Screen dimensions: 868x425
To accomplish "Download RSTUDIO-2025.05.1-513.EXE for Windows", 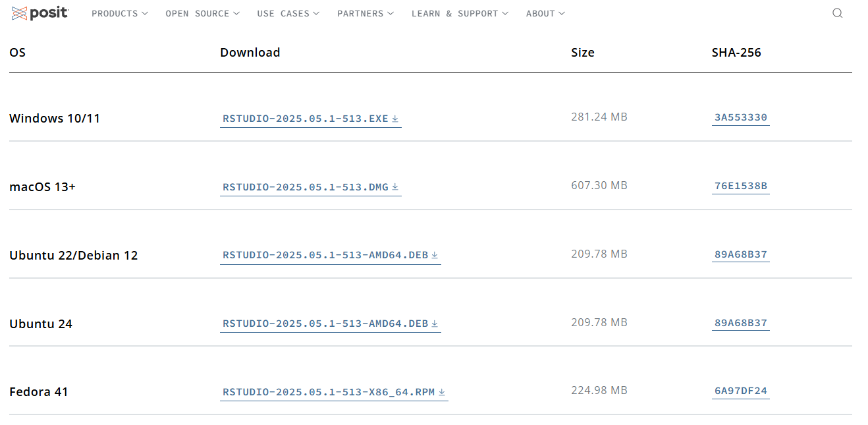I will point(306,119).
